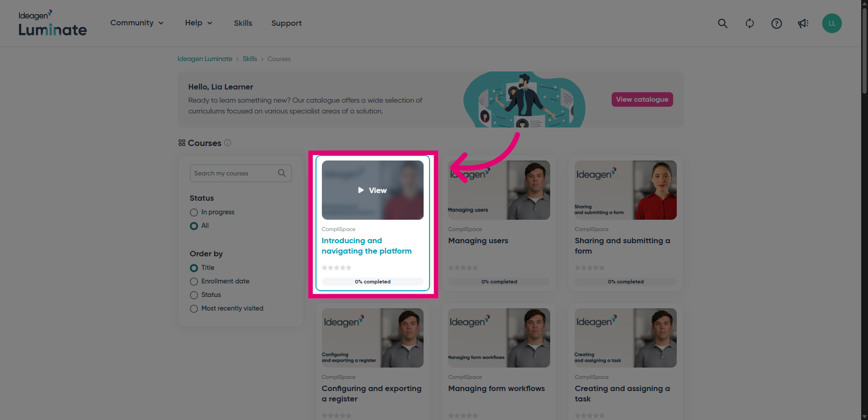
Task: Click Sharing and submitting form progress bar
Action: [x=626, y=282]
